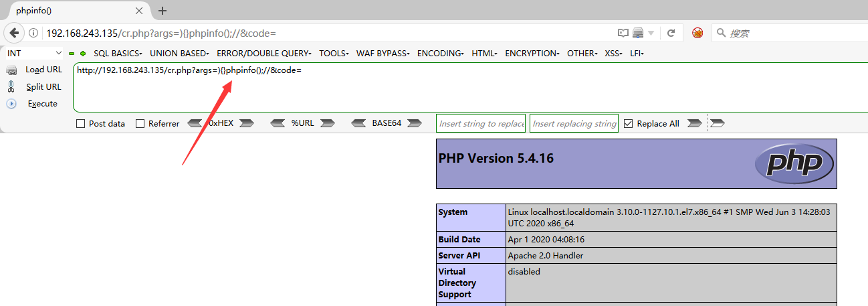Toggle reader view book icon

(623, 33)
